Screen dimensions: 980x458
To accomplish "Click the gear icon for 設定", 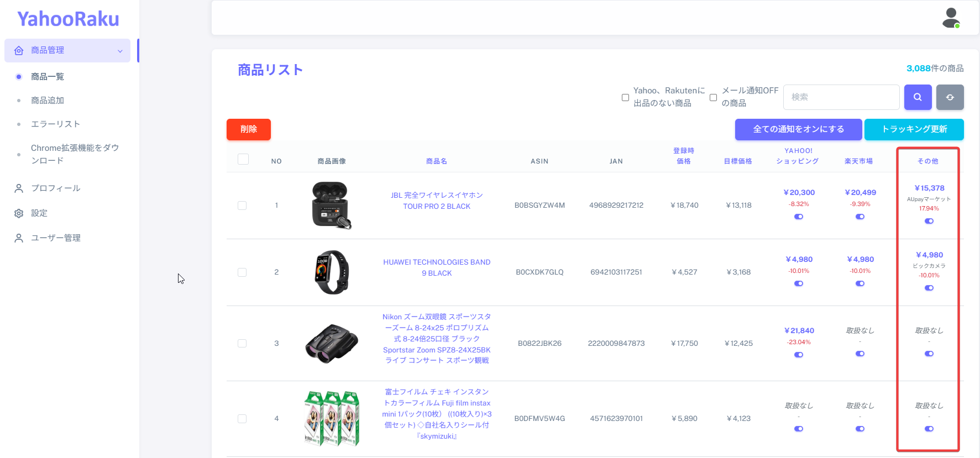I will [19, 213].
